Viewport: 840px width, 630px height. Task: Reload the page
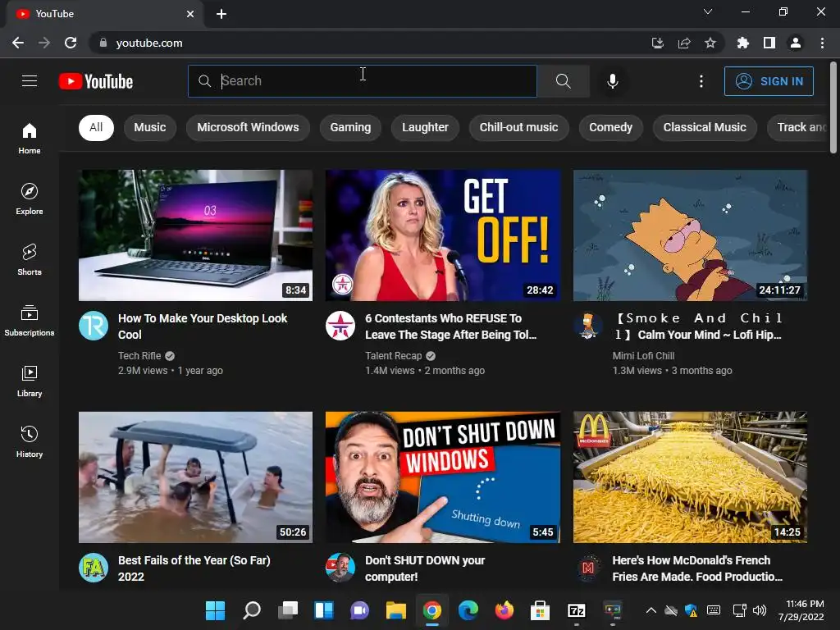tap(71, 43)
